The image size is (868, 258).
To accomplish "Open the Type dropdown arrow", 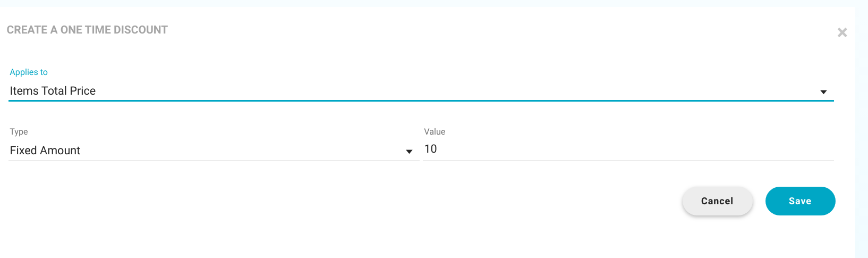I will [409, 152].
